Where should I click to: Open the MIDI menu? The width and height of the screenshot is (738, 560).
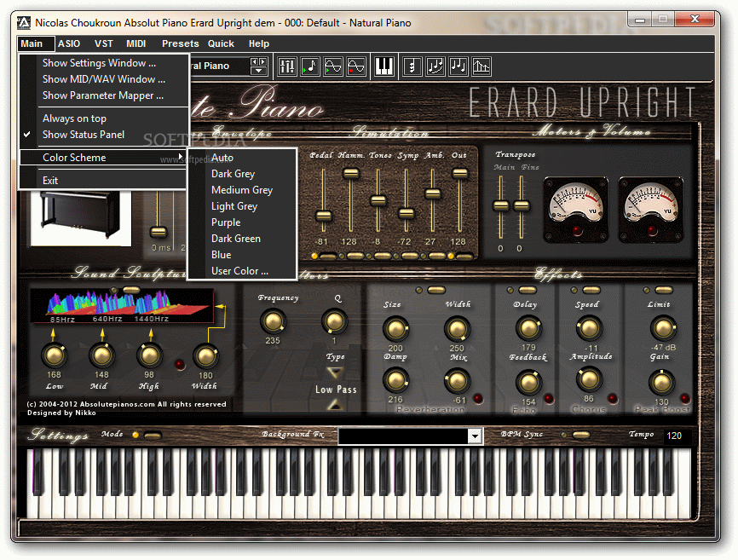[136, 43]
